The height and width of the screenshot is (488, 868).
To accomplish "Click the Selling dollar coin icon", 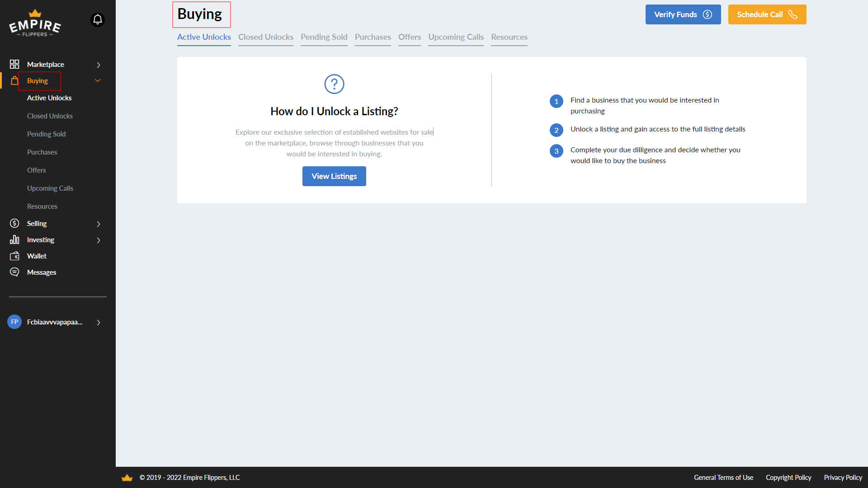I will (14, 223).
